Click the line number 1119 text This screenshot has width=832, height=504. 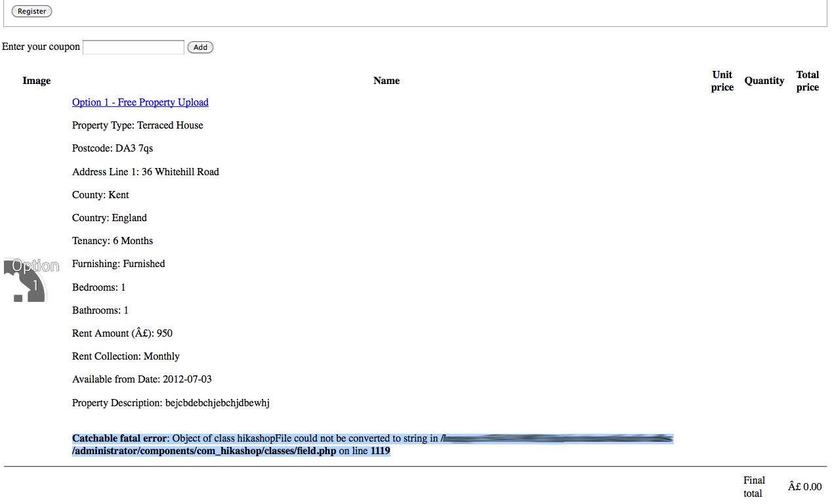(381, 451)
